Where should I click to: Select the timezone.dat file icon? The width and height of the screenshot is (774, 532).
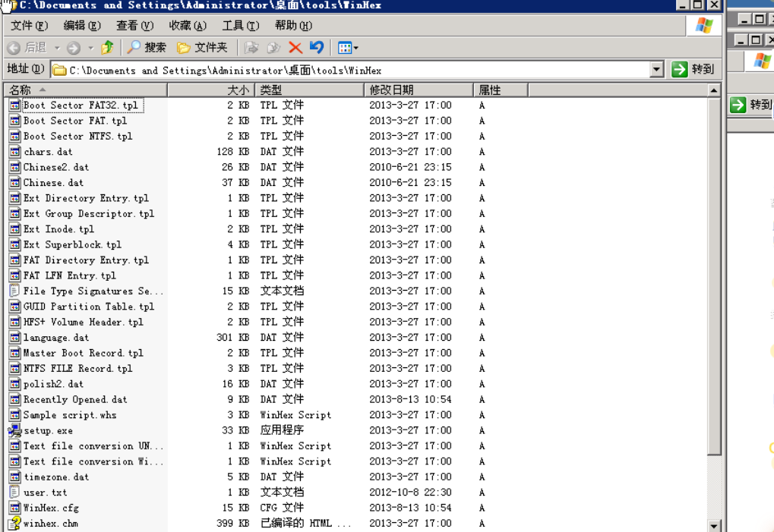click(x=15, y=477)
